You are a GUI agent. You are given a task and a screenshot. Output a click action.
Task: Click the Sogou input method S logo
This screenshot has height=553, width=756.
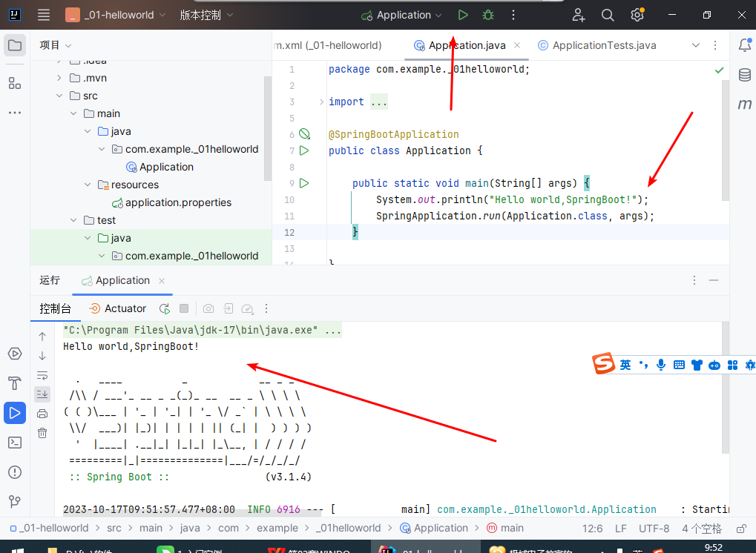coord(604,363)
